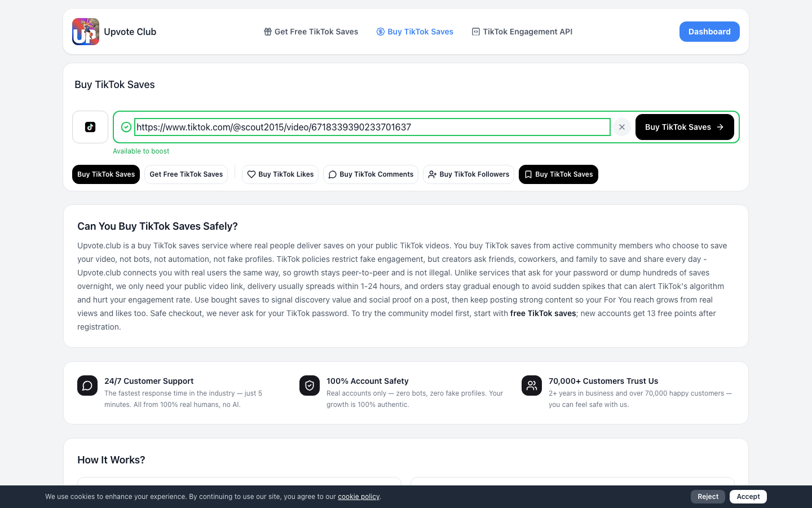The height and width of the screenshot is (508, 812).
Task: Click the green checkmark validation icon
Action: point(126,127)
